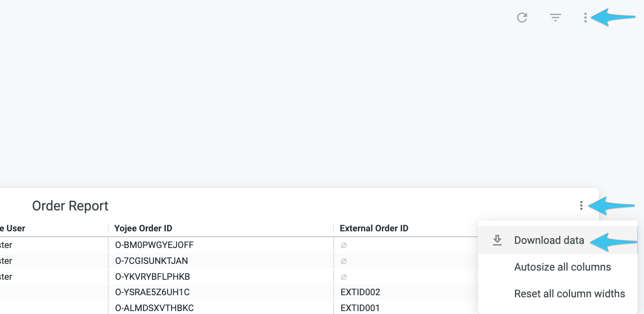Viewport: 644px width, 314px height.
Task: Click the dashboard reload icon
Action: 522,18
